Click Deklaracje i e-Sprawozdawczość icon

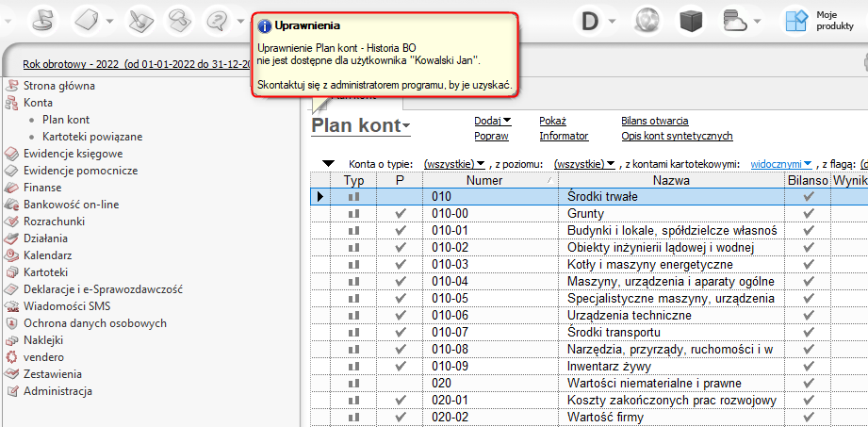click(10, 289)
